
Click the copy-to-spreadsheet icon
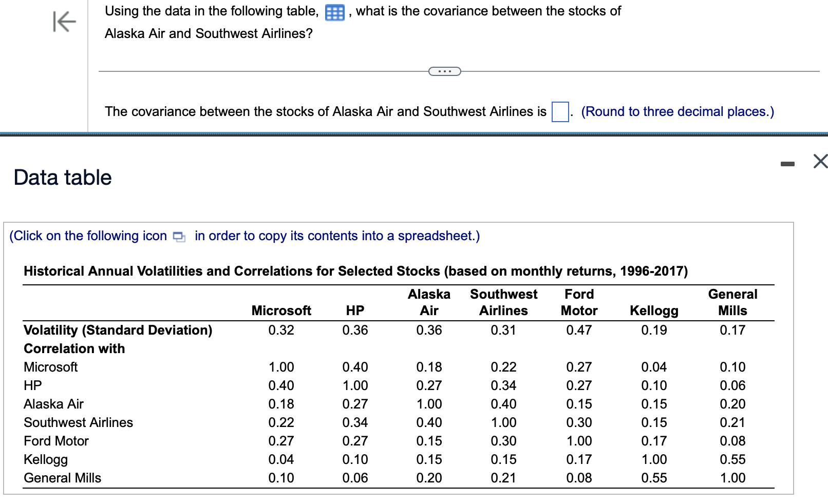[179, 237]
